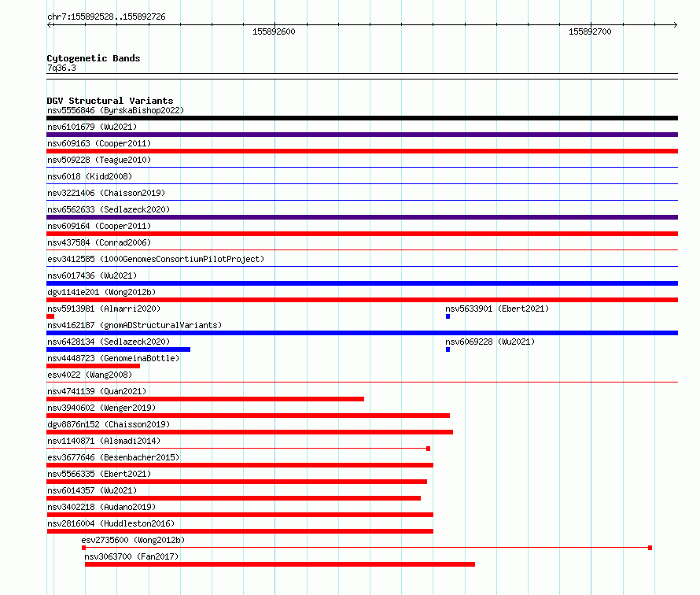Click the nsv6017436 (Wu2021) label
The width and height of the screenshot is (700, 595).
click(92, 275)
